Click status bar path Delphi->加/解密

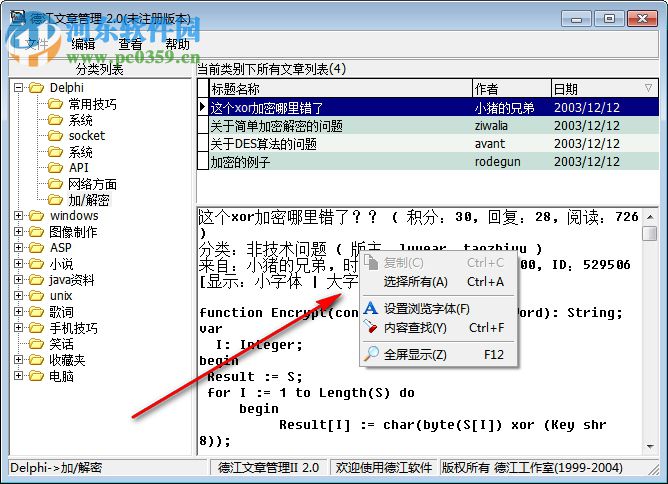[x=56, y=467]
